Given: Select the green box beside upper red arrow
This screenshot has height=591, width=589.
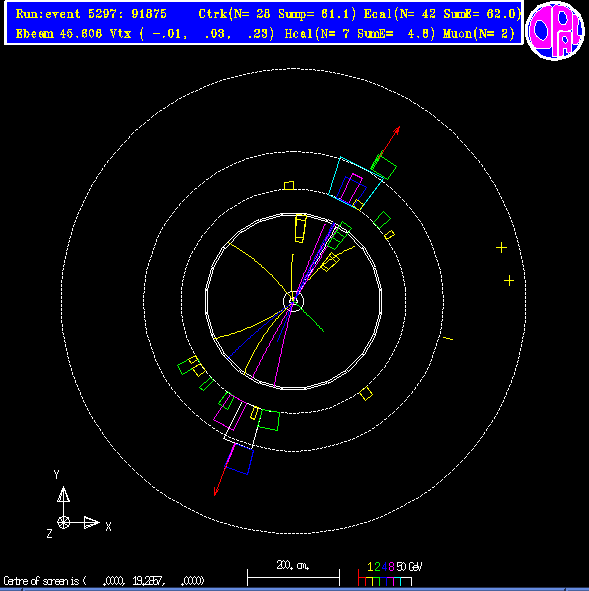Looking at the screenshot, I should tap(384, 168).
